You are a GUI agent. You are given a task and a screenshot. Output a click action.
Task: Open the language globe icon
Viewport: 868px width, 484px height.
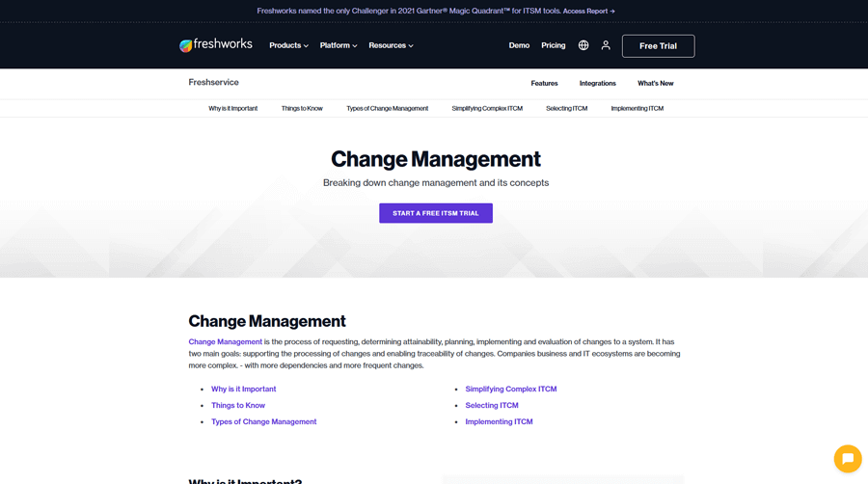(x=583, y=45)
